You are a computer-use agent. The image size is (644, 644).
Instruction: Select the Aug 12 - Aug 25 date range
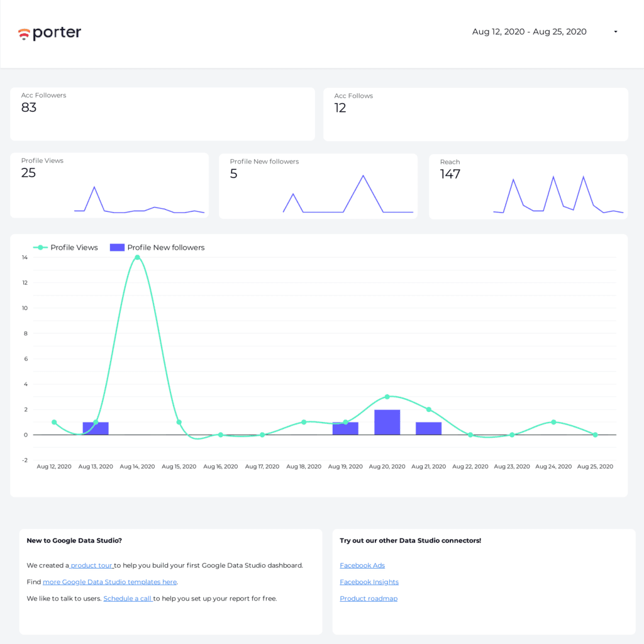pos(529,32)
